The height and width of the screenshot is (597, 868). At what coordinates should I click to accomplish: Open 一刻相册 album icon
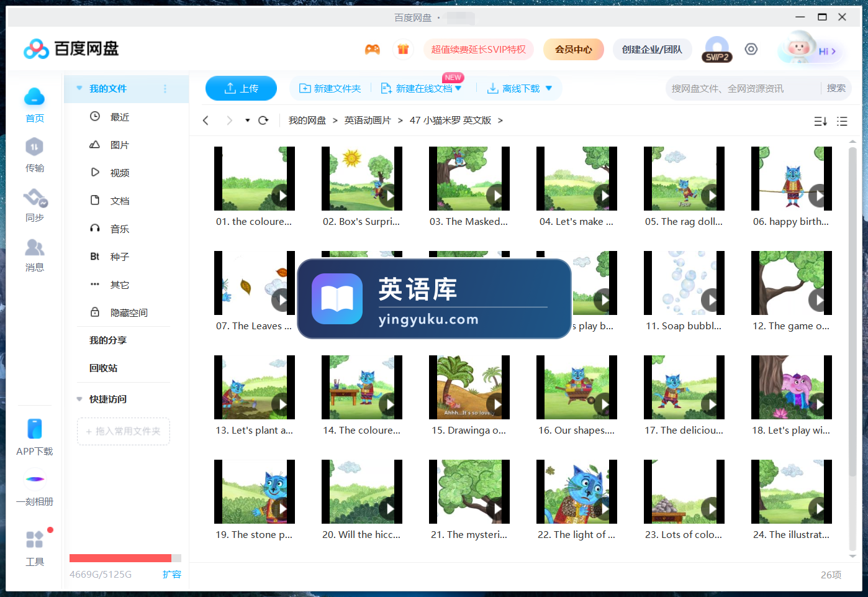coord(35,479)
